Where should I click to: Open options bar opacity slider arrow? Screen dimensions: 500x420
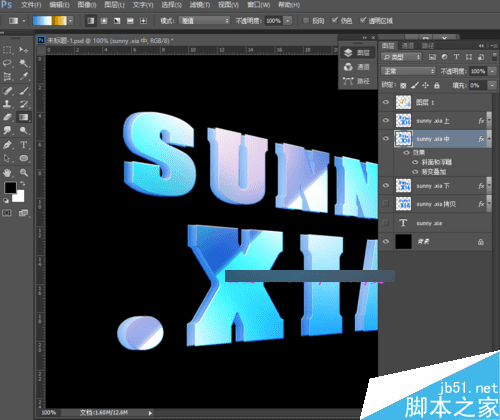pyautogui.click(x=288, y=21)
